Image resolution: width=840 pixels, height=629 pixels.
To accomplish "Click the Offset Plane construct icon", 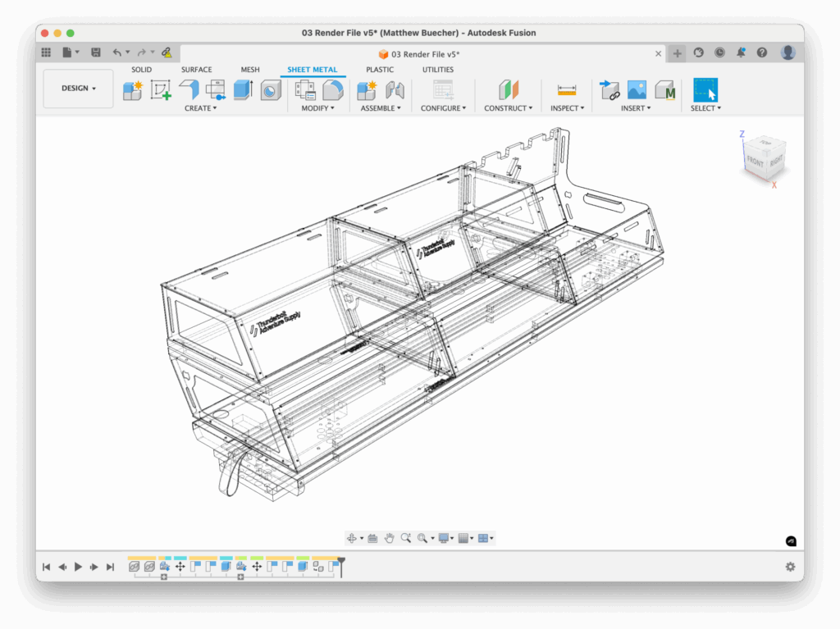I will click(509, 90).
